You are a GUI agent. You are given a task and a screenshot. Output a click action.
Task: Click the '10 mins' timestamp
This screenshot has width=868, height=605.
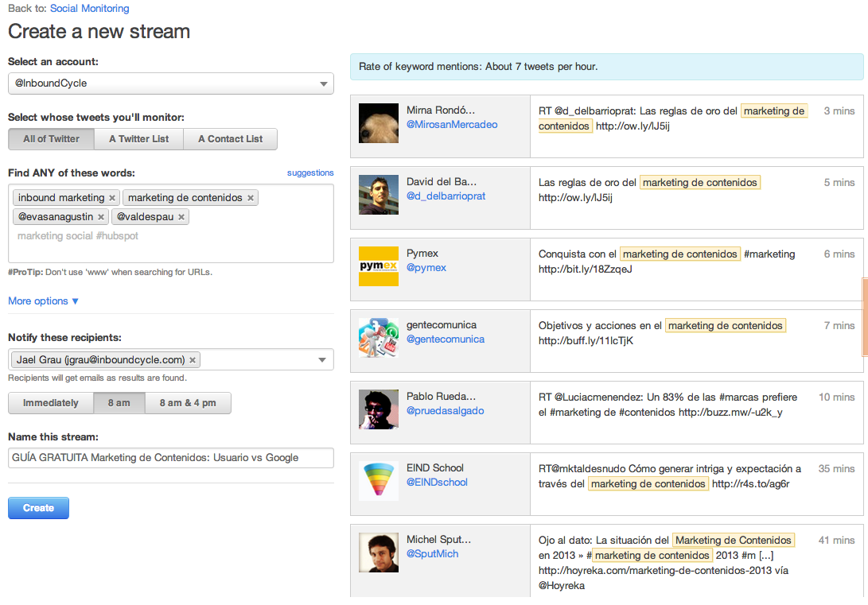836,397
